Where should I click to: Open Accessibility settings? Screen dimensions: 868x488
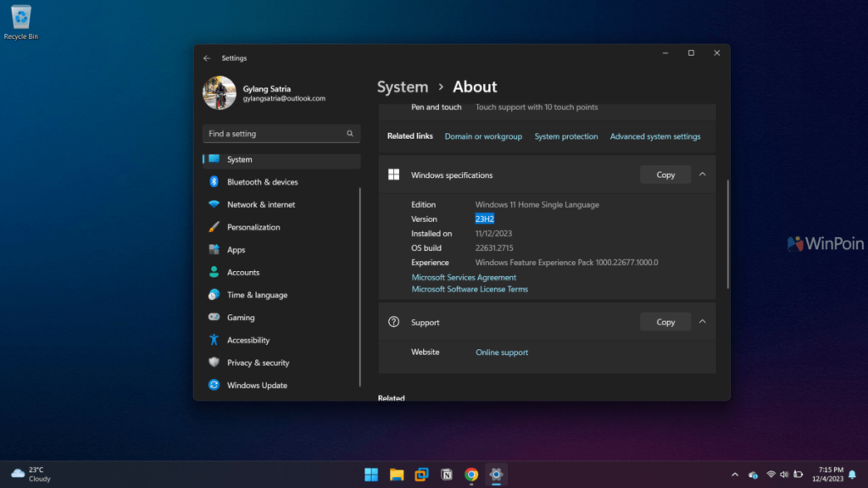(248, 341)
